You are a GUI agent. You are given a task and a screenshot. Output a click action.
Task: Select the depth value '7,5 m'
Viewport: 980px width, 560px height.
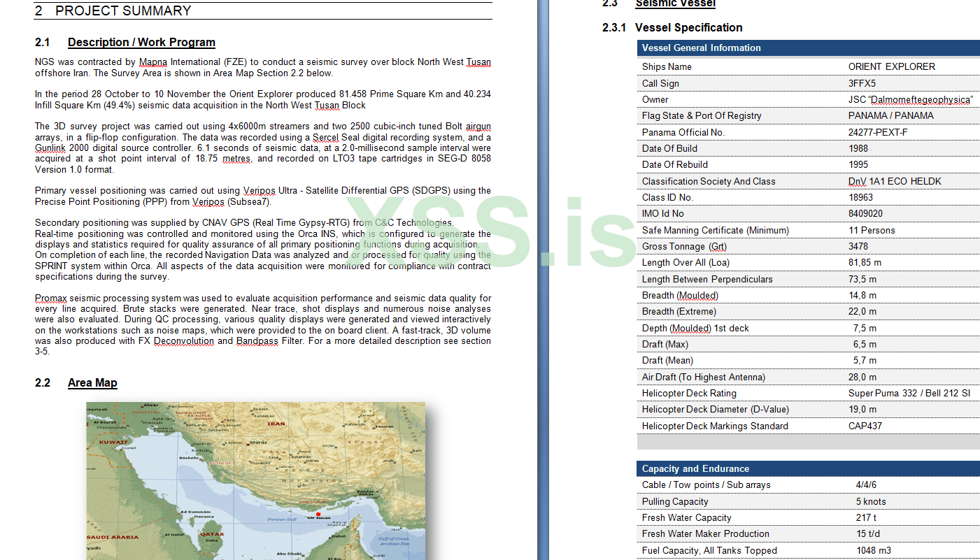[865, 328]
